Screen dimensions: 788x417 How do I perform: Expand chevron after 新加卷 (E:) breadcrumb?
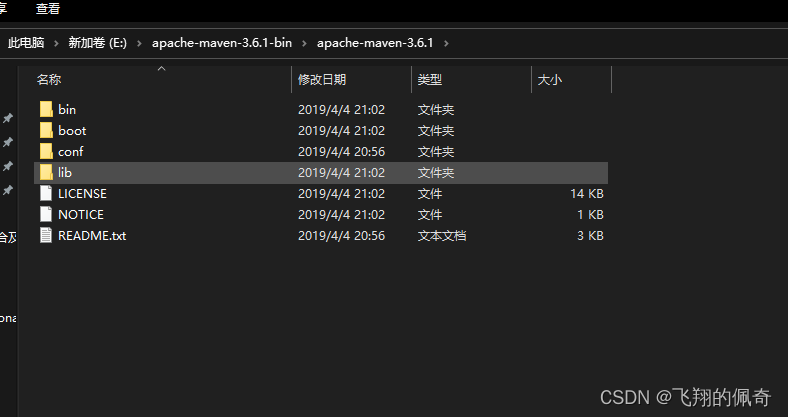(x=139, y=43)
